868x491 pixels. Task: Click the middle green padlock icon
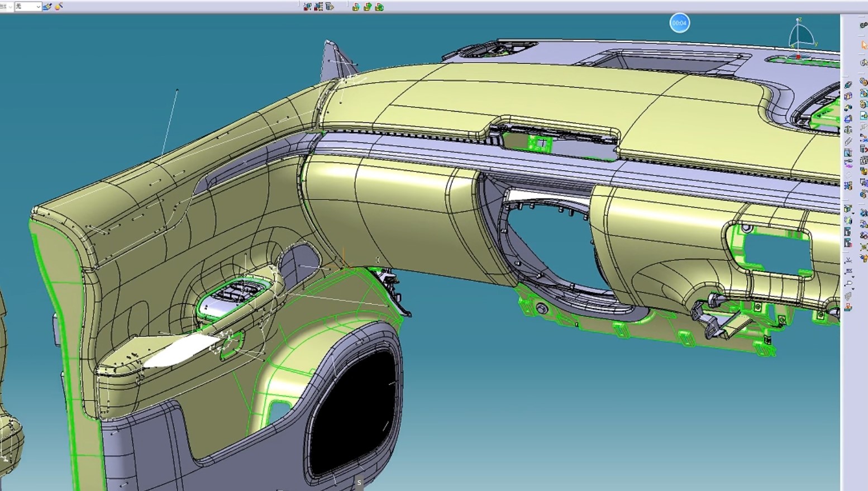[368, 7]
